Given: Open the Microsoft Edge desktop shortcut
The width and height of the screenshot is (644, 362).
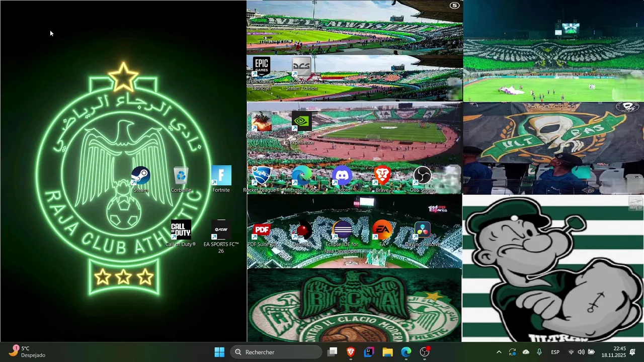Looking at the screenshot, I should (301, 179).
